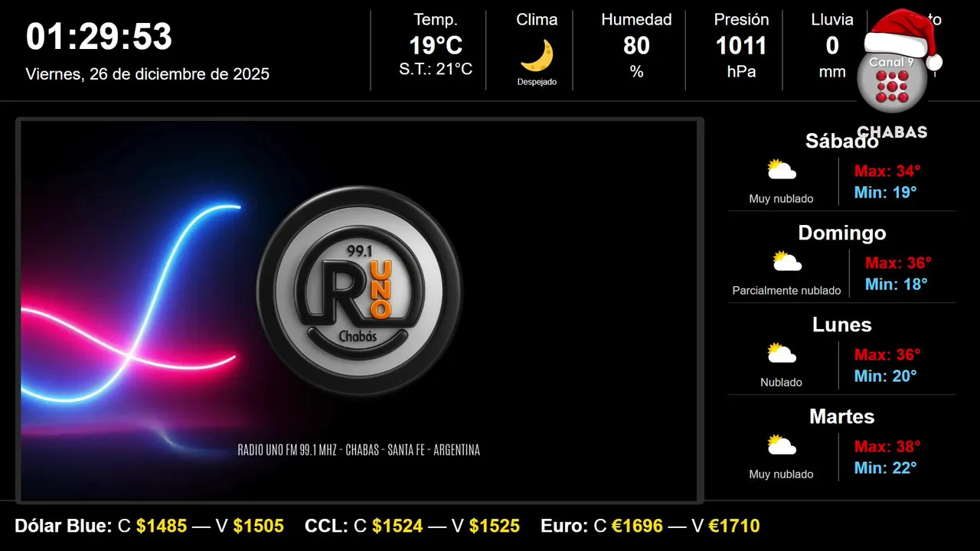Click the Domingo forecast heading
Viewport: 980px width, 551px height.
tap(842, 233)
